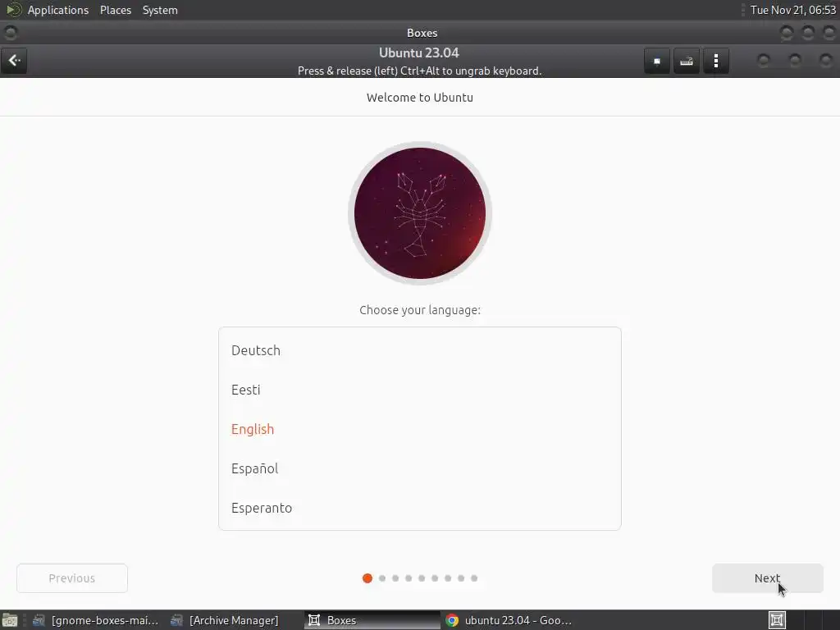840x630 pixels.
Task: Open the Applications menu
Action: (x=58, y=10)
